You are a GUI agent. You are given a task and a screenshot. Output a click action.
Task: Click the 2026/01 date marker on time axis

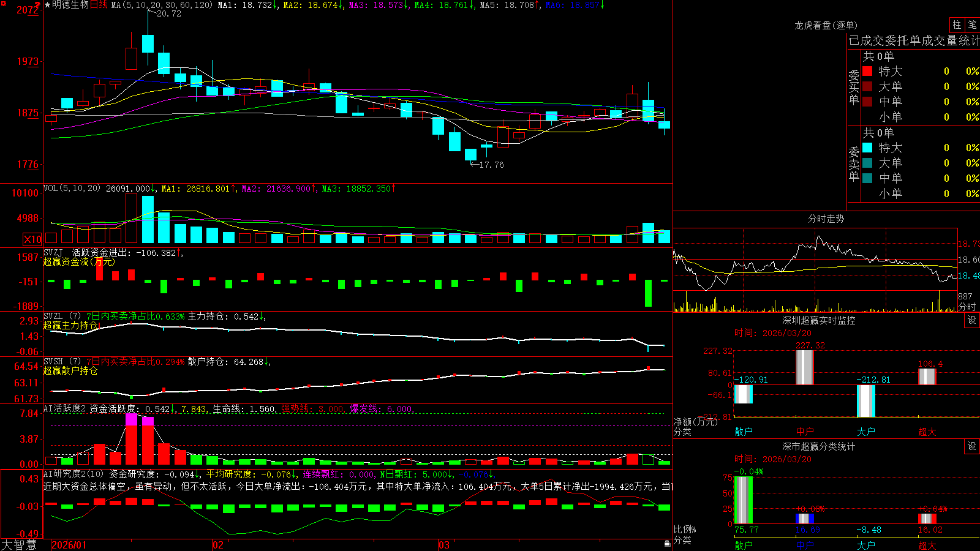coord(69,545)
